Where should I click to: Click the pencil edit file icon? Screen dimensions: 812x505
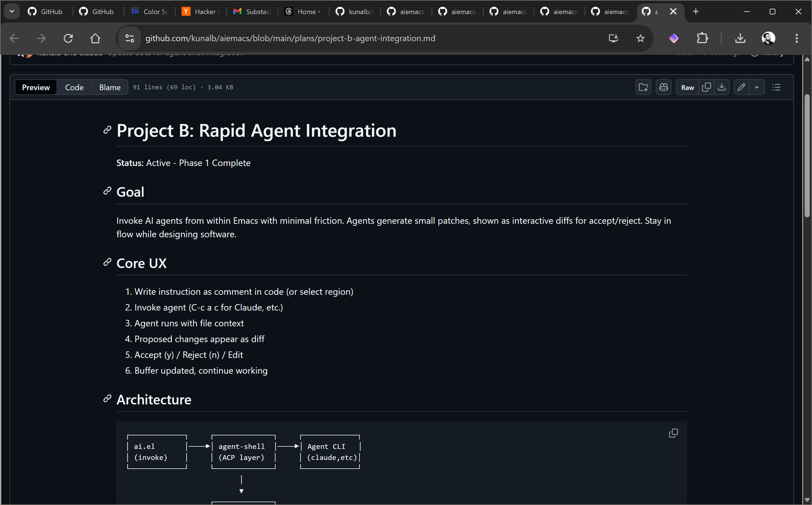pyautogui.click(x=741, y=88)
